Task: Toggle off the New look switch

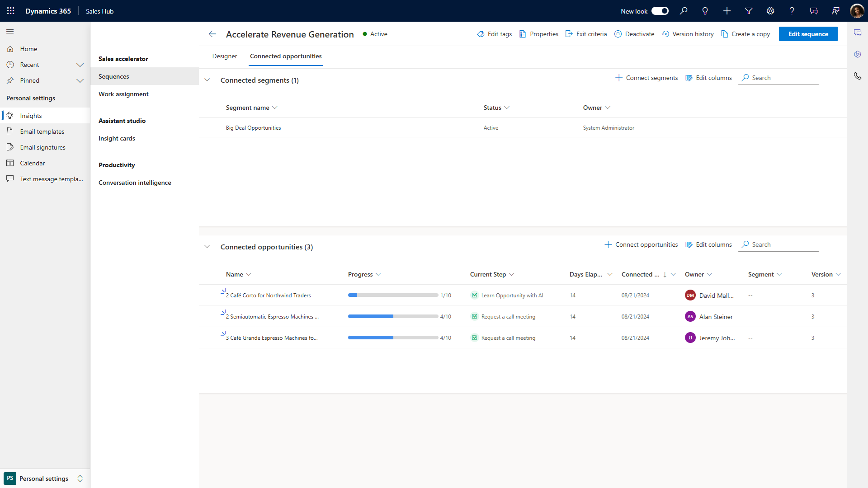Action: tap(660, 11)
